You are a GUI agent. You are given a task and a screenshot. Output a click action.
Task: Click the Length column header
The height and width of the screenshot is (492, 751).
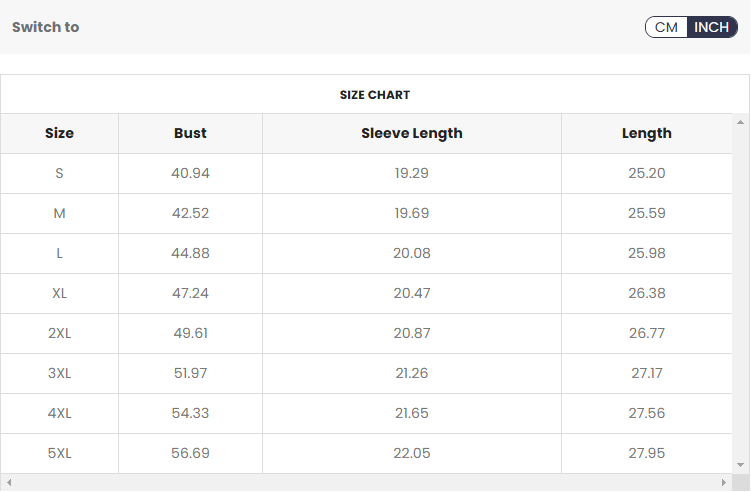pyautogui.click(x=646, y=133)
